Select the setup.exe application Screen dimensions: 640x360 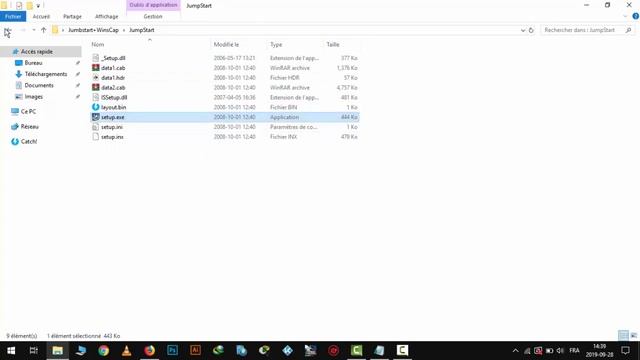pyautogui.click(x=224, y=117)
